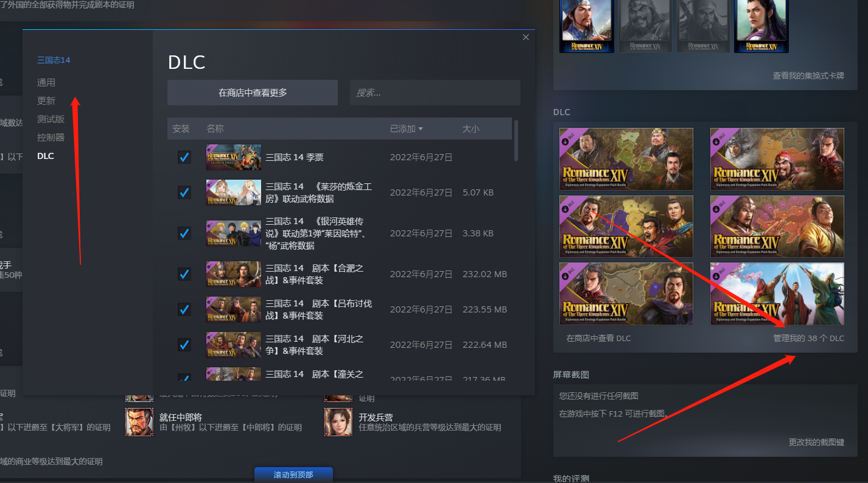The width and height of the screenshot is (868, 483).
Task: Click 开发兵营 achievement title
Action: point(376,417)
